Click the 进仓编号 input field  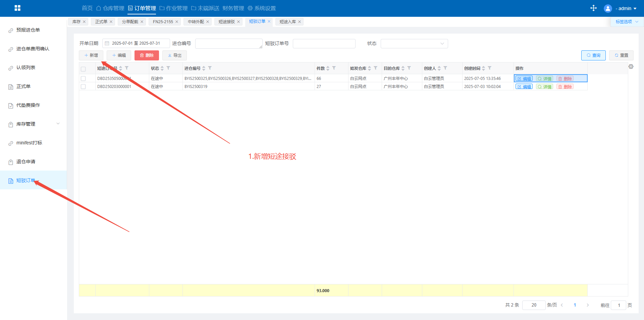click(228, 44)
